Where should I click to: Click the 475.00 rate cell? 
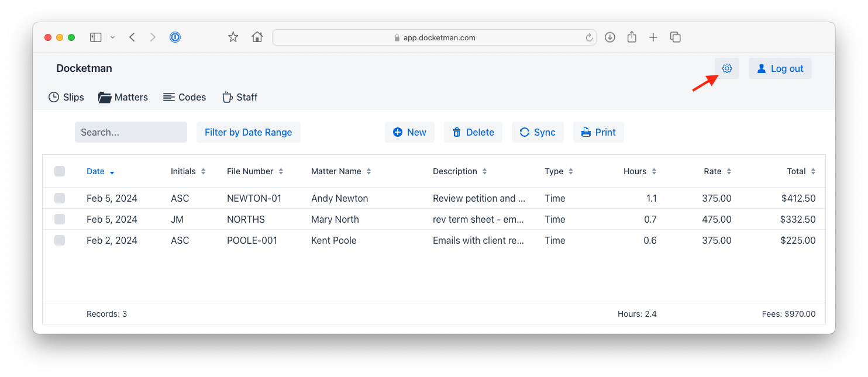717,219
